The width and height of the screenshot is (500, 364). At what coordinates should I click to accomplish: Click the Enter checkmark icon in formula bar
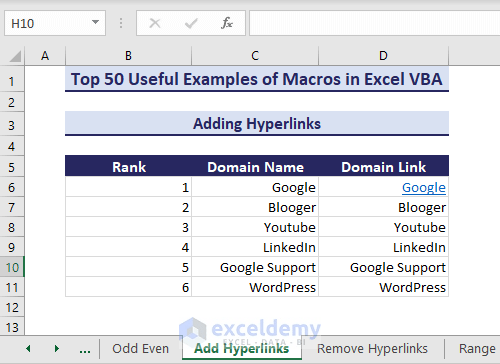[191, 23]
